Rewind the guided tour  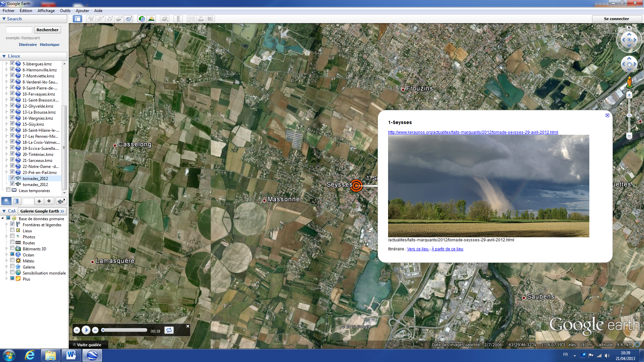tap(77, 330)
